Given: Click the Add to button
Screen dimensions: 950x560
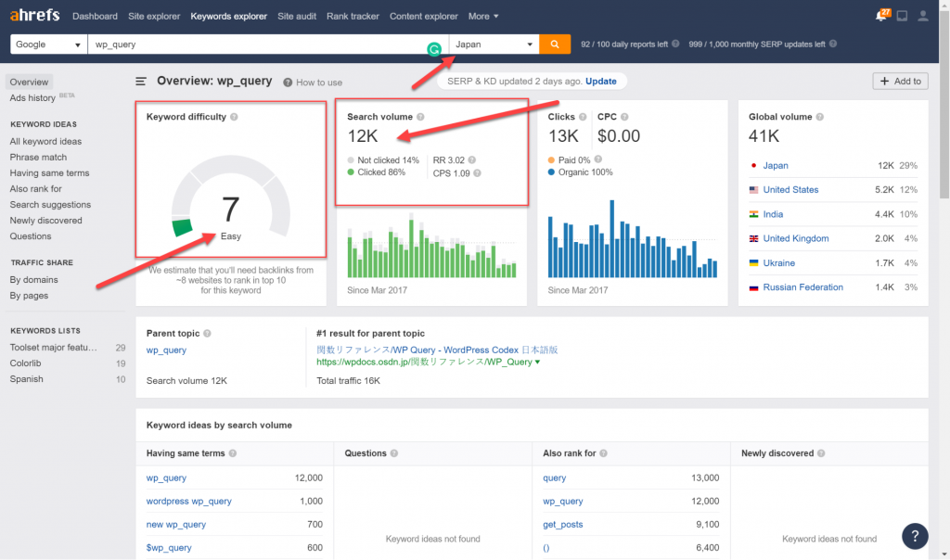Looking at the screenshot, I should click(900, 81).
